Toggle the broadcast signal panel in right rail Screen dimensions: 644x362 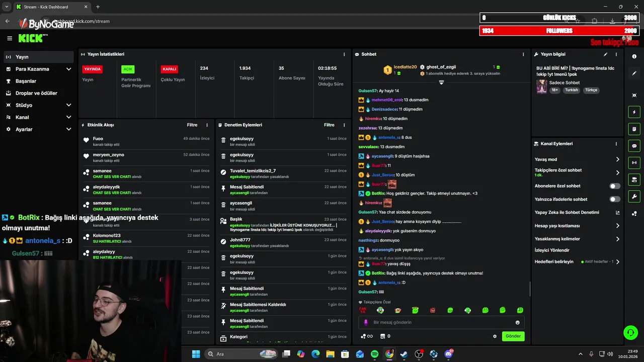pyautogui.click(x=634, y=162)
